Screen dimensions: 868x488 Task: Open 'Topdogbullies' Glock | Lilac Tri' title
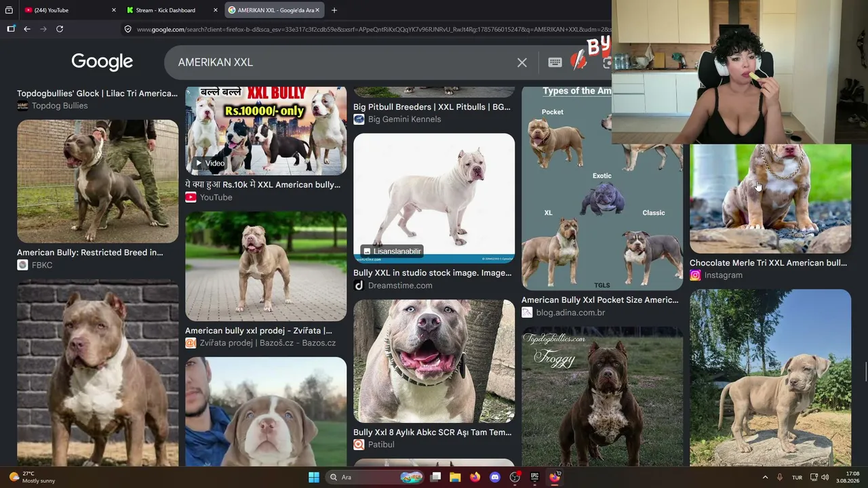coord(97,94)
